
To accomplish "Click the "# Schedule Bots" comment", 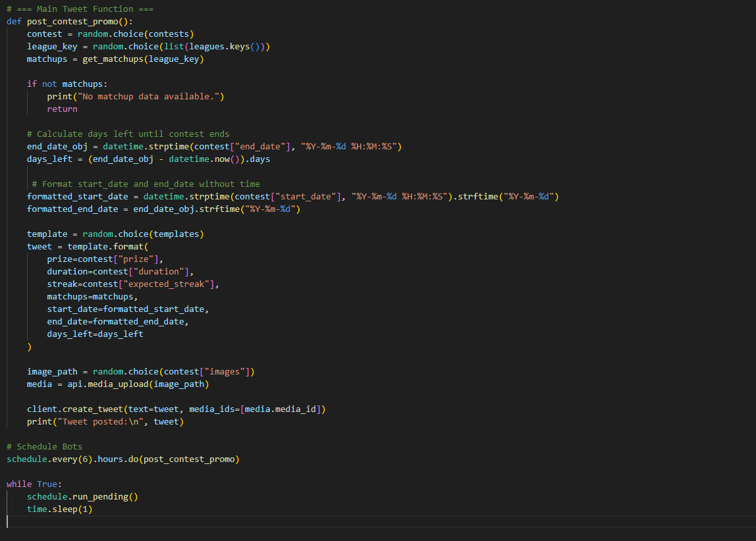I will pos(44,447).
